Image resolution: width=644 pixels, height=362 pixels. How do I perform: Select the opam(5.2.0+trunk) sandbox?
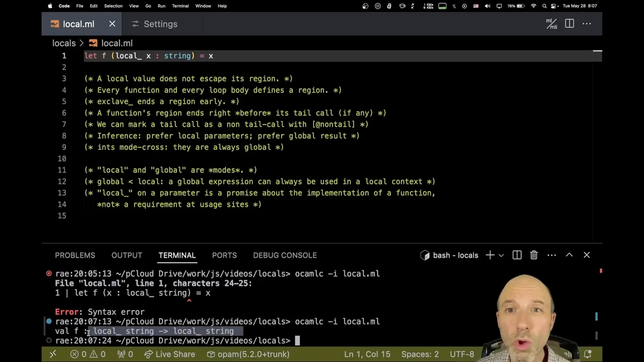pyautogui.click(x=248, y=354)
